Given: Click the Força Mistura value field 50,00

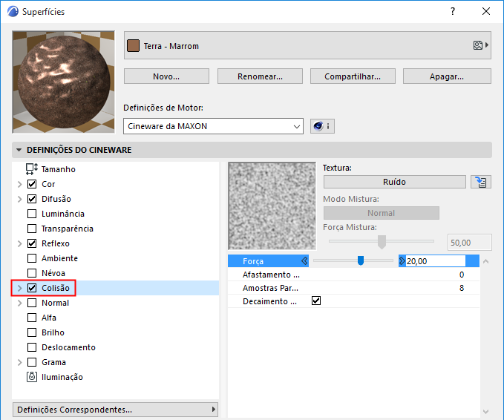Looking at the screenshot, I should [x=469, y=243].
